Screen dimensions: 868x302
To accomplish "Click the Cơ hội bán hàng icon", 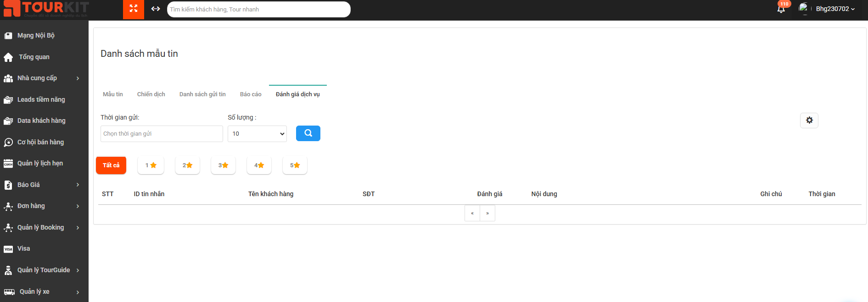I will click(x=8, y=143).
